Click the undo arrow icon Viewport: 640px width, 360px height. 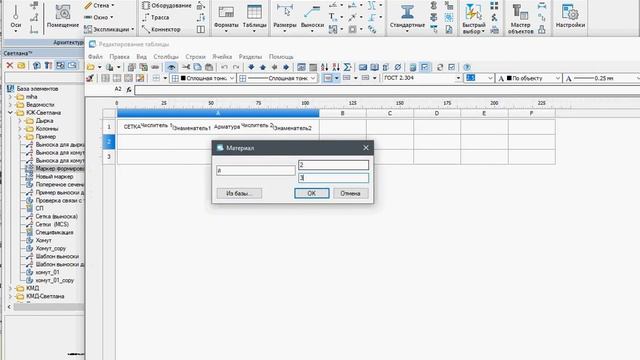point(224,67)
